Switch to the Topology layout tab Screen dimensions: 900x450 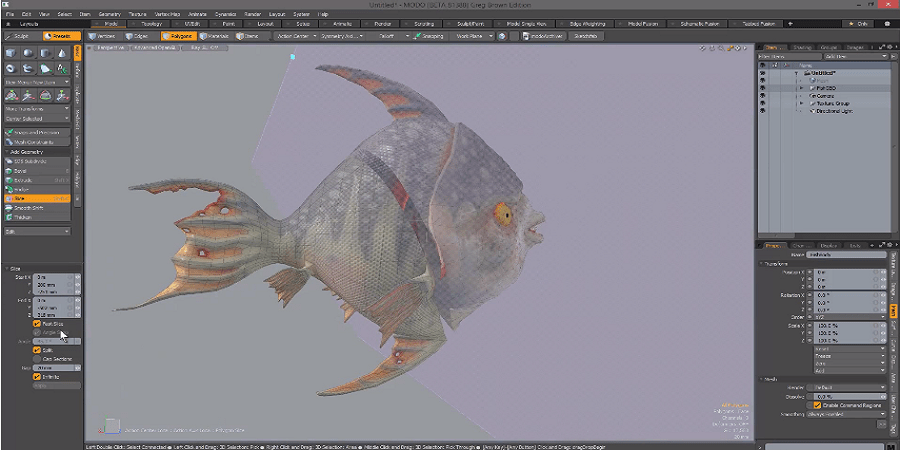[x=148, y=24]
